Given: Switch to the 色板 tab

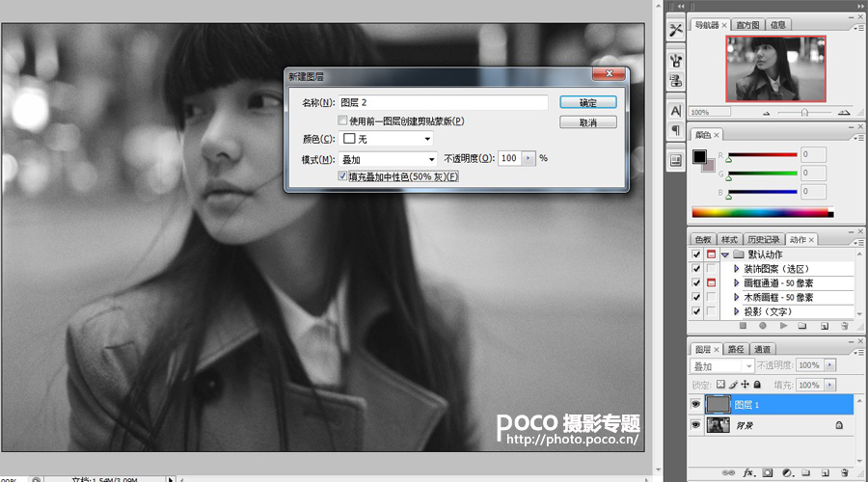Looking at the screenshot, I should click(702, 239).
